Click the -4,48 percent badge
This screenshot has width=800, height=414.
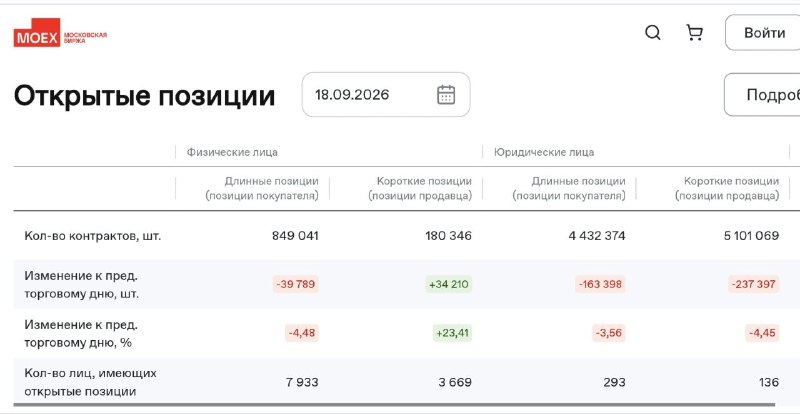[302, 333]
